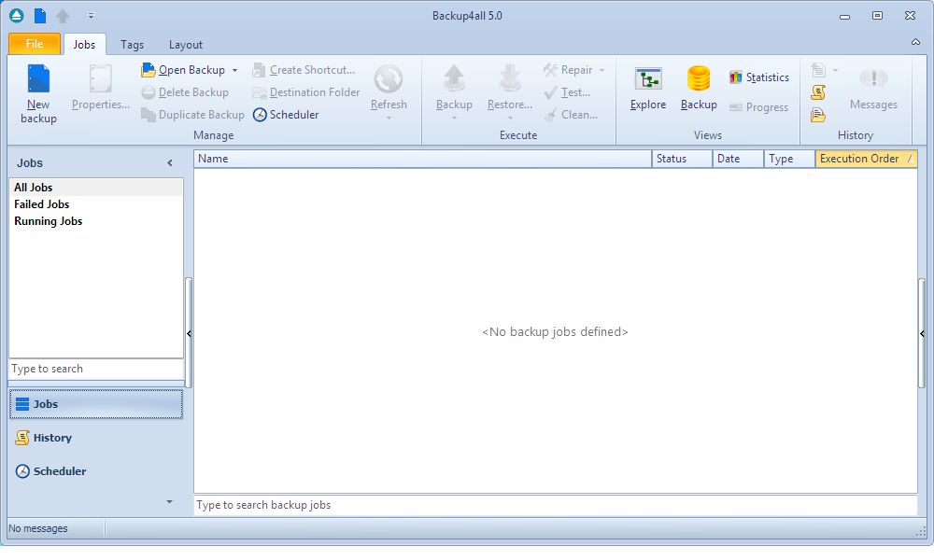Sort by the Type column header

coord(790,159)
